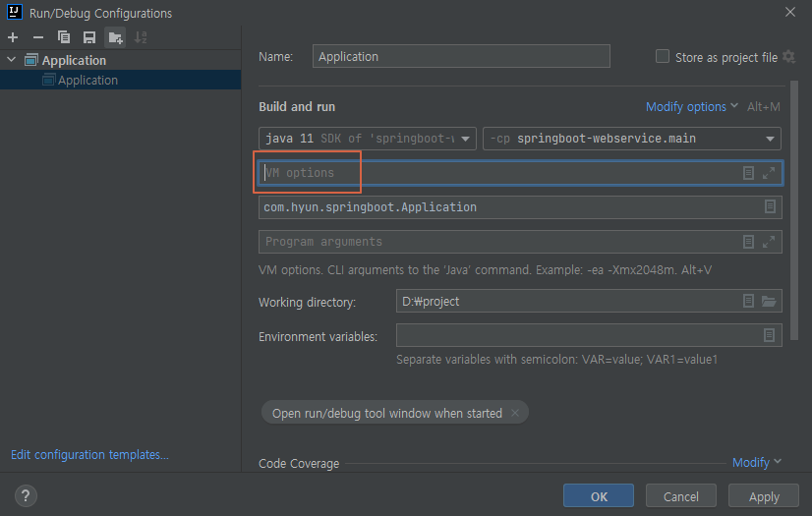Screen dimensions: 812x516
Task: Browse main class icon in com.hyun.springboot.Application field
Action: point(770,206)
